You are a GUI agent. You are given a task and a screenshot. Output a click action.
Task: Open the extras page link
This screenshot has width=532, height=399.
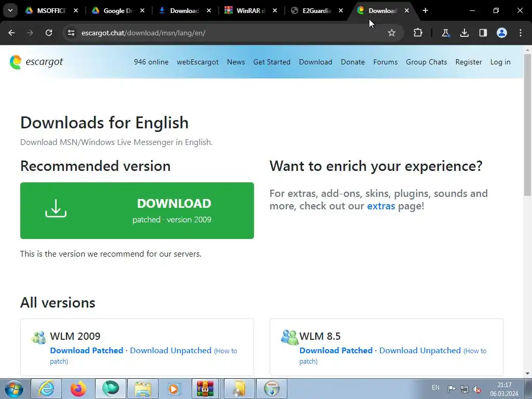381,206
